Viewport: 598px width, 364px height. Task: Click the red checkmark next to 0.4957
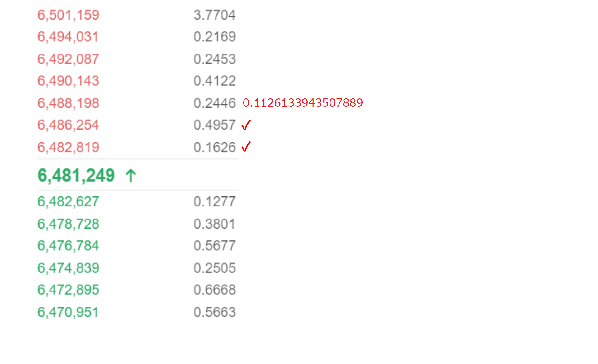tap(246, 125)
